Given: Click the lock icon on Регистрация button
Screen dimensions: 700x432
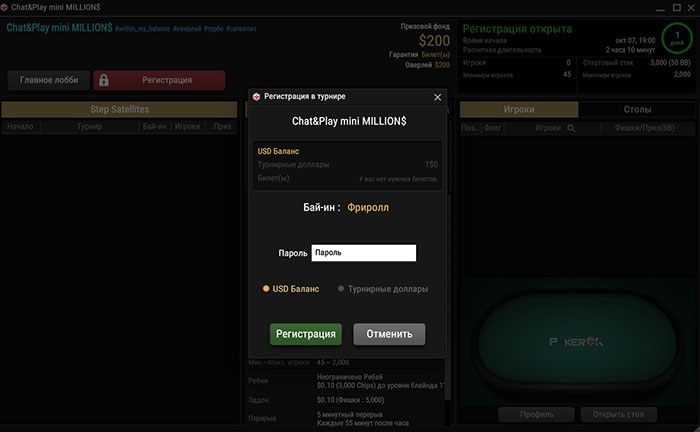Looking at the screenshot, I should pyautogui.click(x=104, y=80).
